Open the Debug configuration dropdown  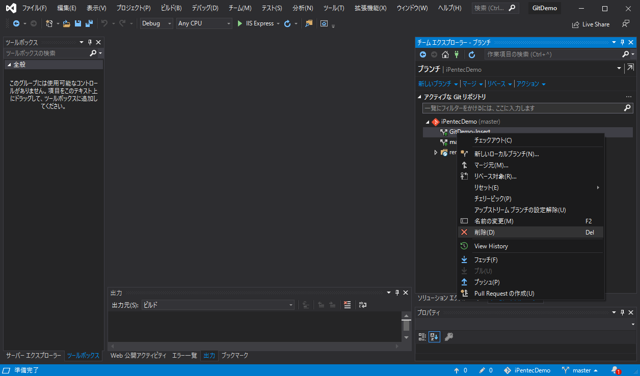point(156,24)
